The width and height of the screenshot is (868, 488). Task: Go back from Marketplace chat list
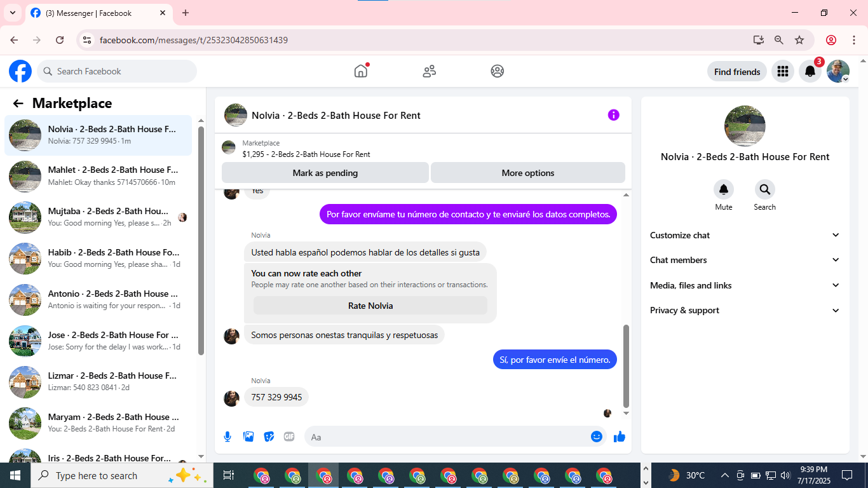tap(18, 104)
